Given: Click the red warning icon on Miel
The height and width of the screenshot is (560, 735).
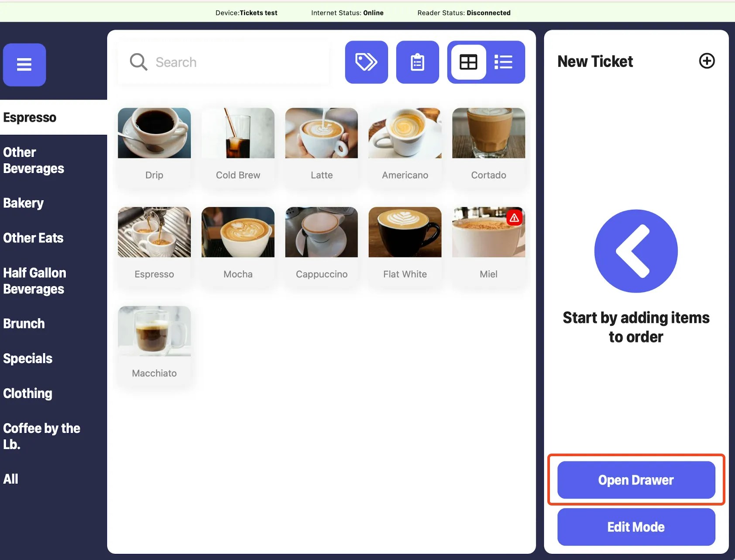Looking at the screenshot, I should [x=514, y=218].
